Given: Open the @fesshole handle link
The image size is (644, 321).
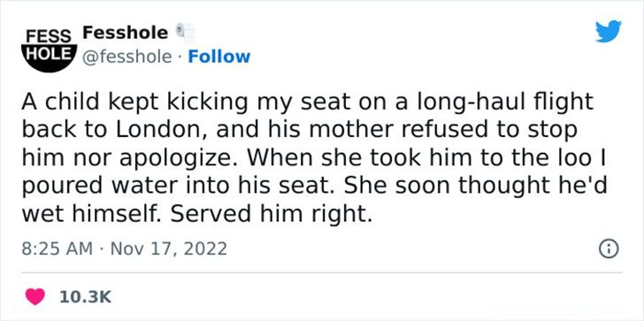Looking at the screenshot, I should coord(127,57).
